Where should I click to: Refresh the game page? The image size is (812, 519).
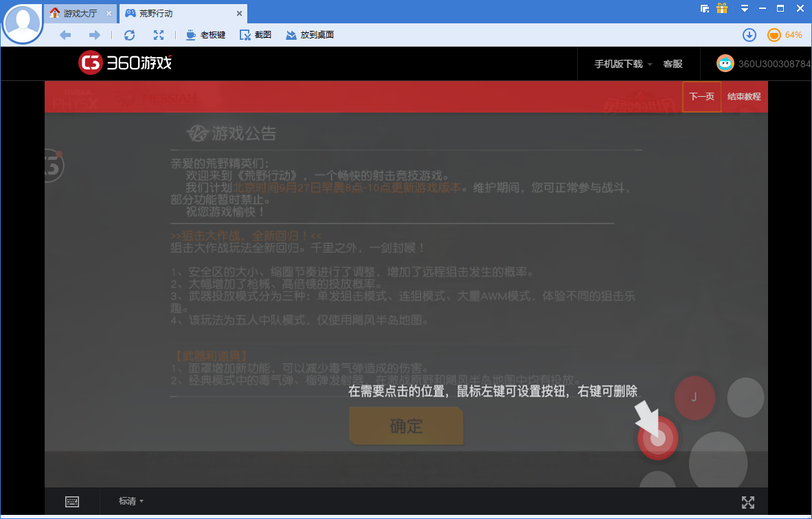[x=129, y=35]
